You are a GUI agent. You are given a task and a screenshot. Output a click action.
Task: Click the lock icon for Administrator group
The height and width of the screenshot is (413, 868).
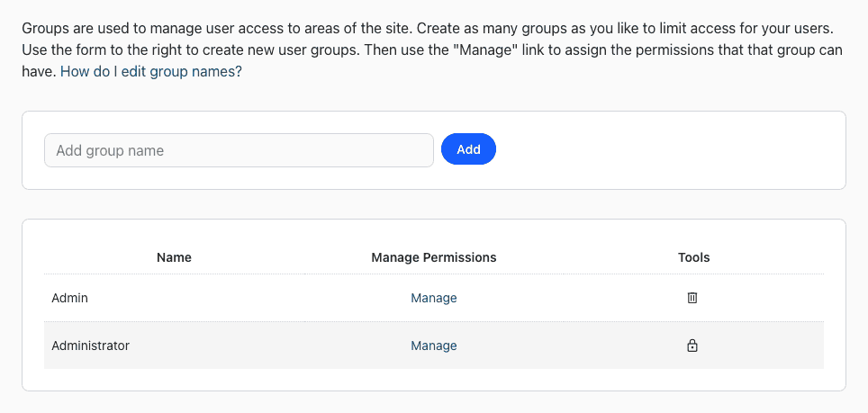[x=692, y=346]
